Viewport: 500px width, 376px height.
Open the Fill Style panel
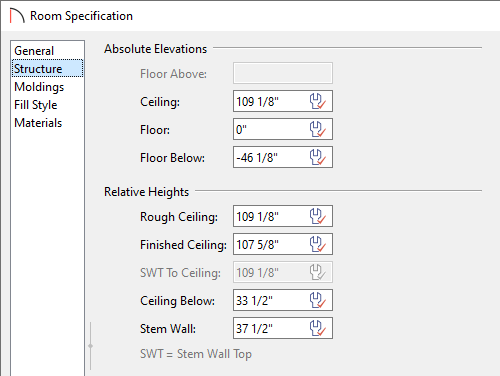pyautogui.click(x=47, y=105)
